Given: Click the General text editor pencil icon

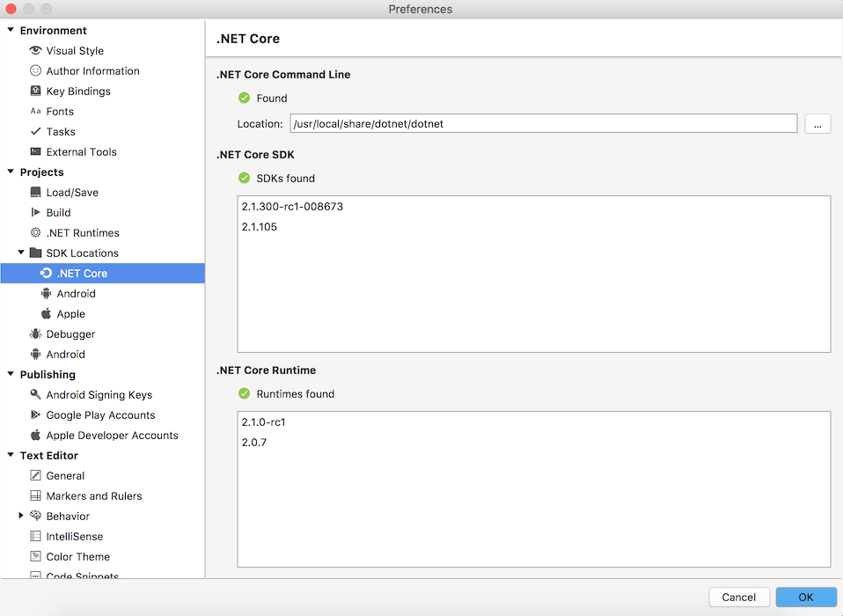Looking at the screenshot, I should tap(35, 475).
